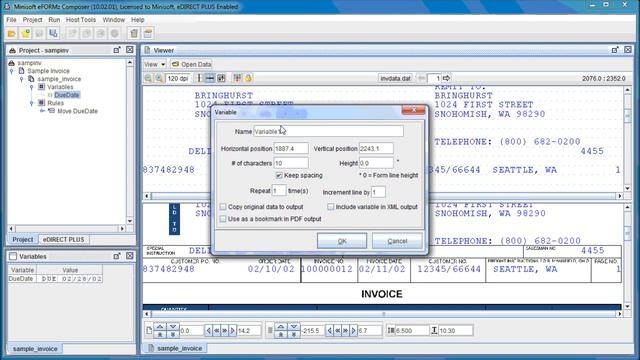Click the Open Data button
This screenshot has width=640, height=360.
coord(191,64)
